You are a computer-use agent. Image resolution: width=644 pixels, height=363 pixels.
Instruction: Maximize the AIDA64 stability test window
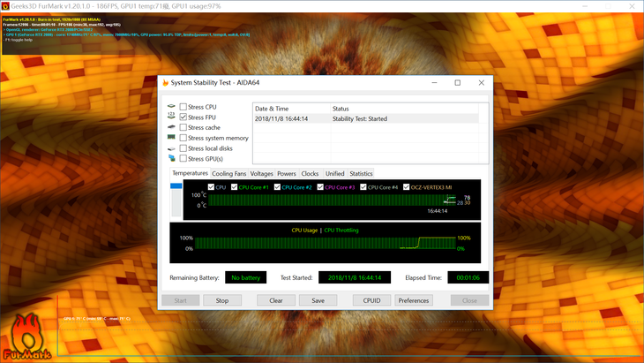[x=458, y=83]
